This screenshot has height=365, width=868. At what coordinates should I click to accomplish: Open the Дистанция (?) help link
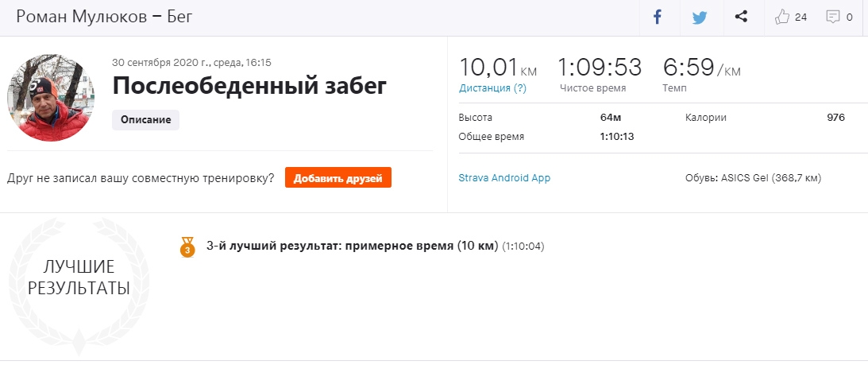point(492,88)
